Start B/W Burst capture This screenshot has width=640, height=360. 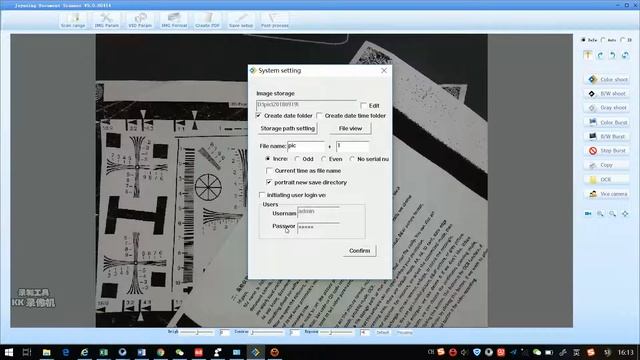pos(607,136)
